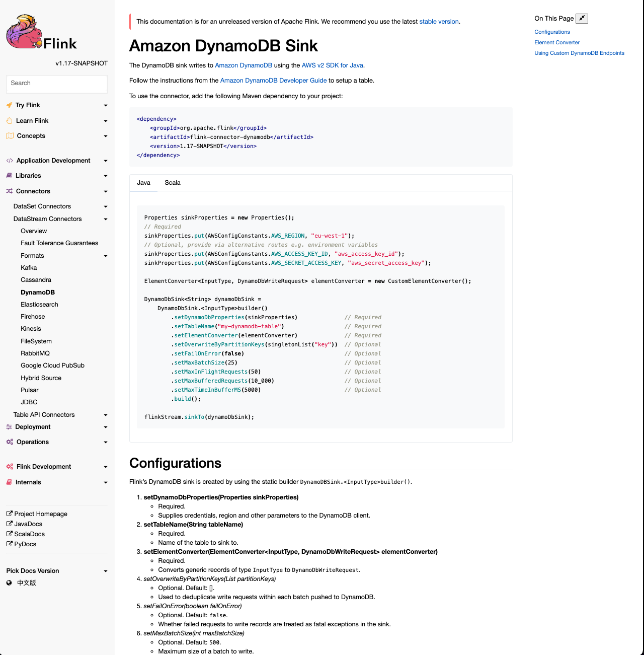Expand the Internals menu arrow

[106, 482]
